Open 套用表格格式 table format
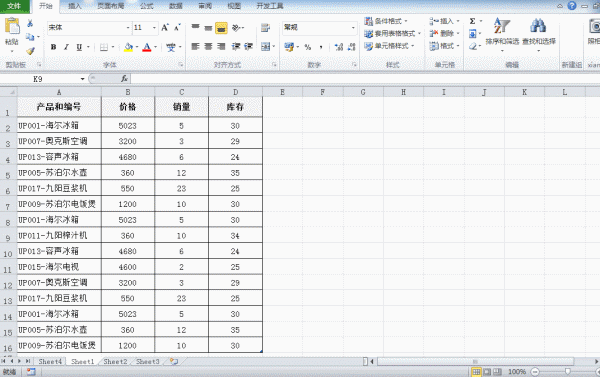The width and height of the screenshot is (600, 377). [x=392, y=34]
